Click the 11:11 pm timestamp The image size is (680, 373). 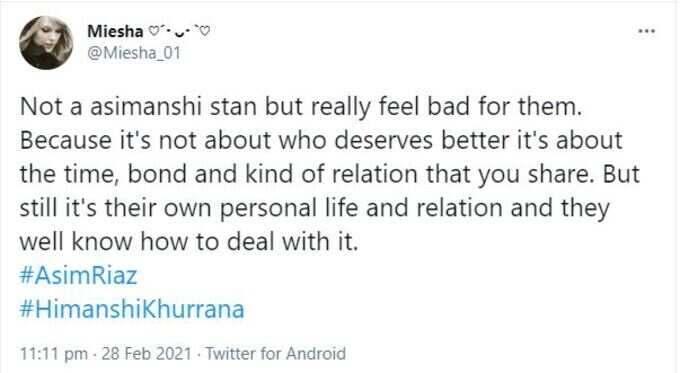point(54,353)
